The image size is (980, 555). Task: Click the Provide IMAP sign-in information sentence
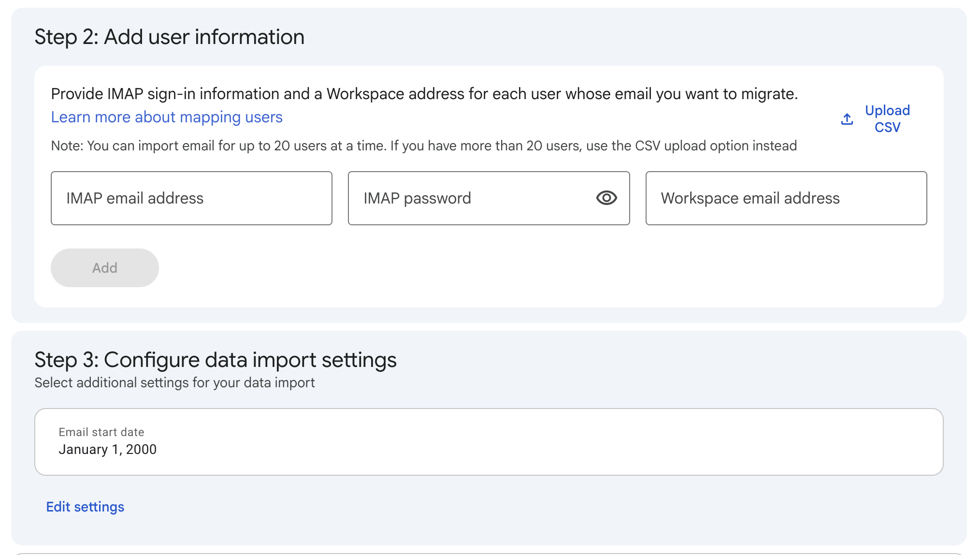424,94
